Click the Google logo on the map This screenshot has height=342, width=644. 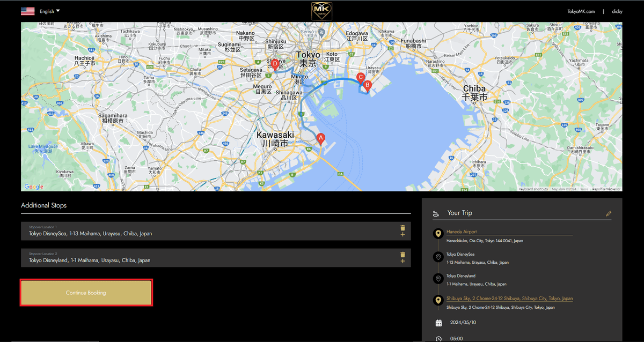34,187
